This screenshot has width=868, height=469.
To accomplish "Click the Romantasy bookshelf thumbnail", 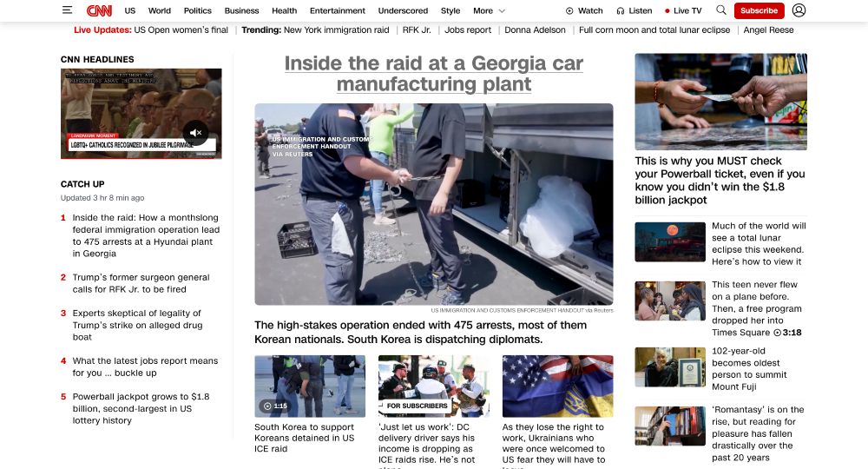I will pos(670,426).
